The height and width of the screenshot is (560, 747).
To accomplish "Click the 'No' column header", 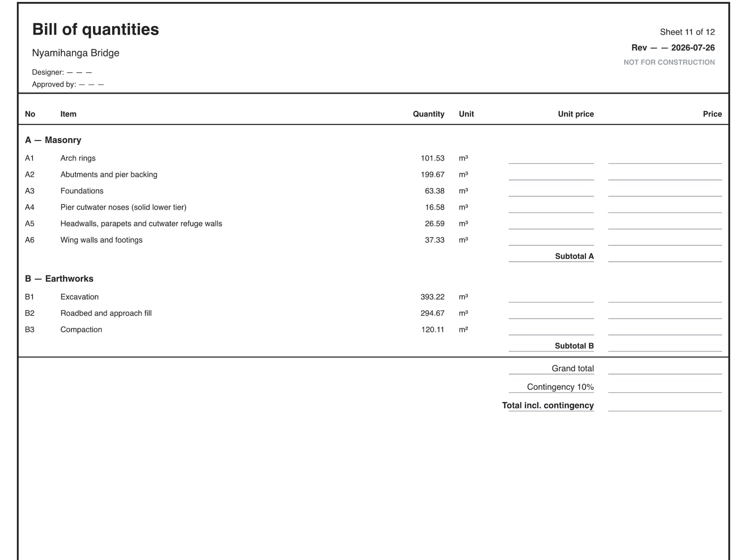I will click(30, 114).
